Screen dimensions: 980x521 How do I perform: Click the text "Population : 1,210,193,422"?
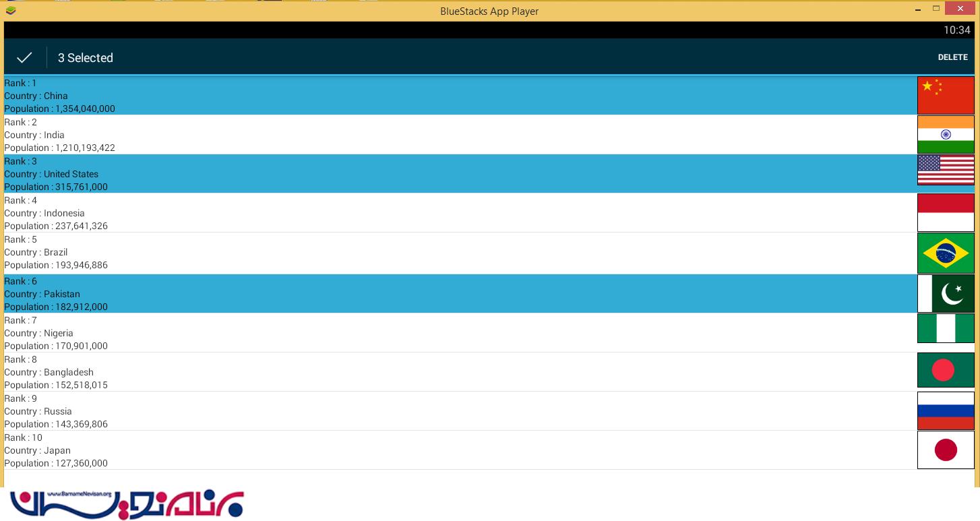coord(59,148)
